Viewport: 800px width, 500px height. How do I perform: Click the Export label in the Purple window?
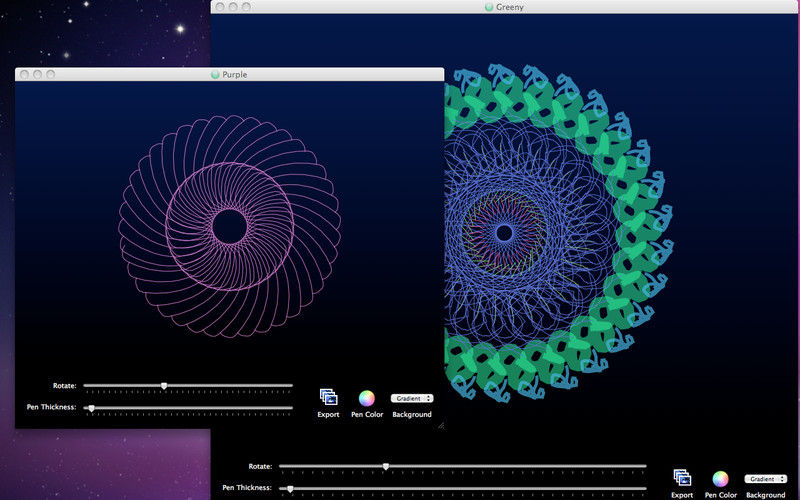point(328,414)
